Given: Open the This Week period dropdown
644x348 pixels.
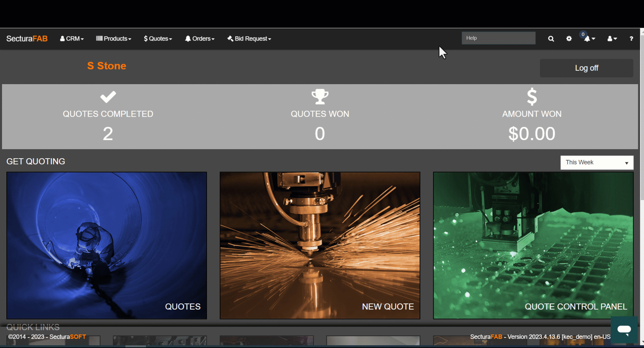Looking at the screenshot, I should click(x=596, y=163).
